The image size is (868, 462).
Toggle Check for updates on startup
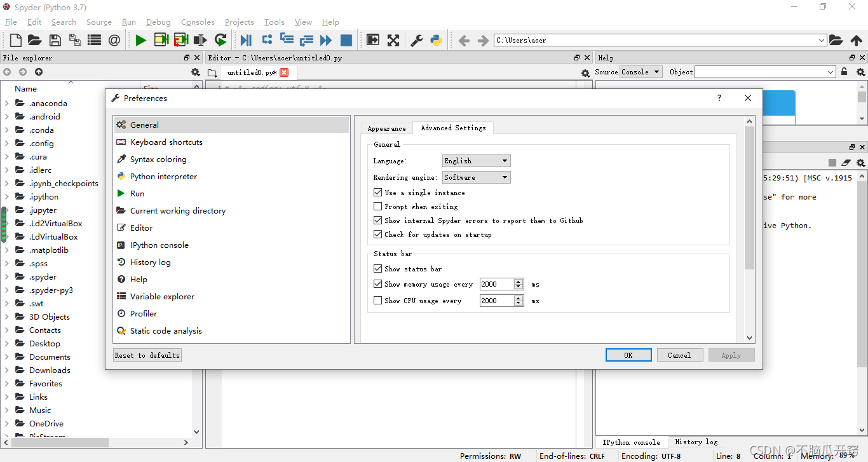tap(378, 234)
